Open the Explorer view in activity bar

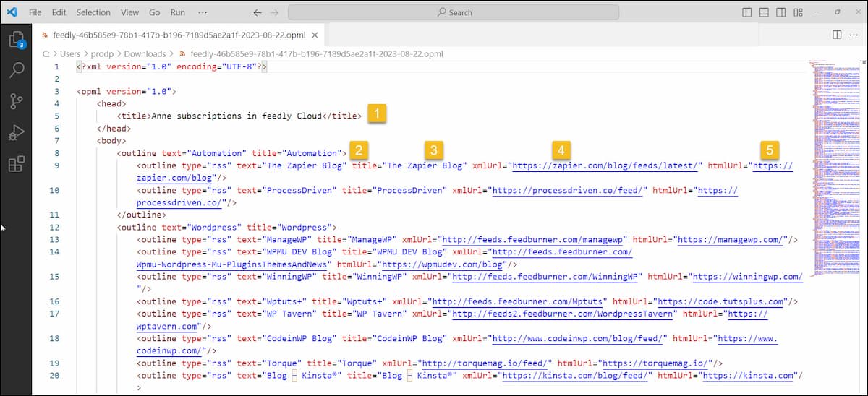[16, 39]
